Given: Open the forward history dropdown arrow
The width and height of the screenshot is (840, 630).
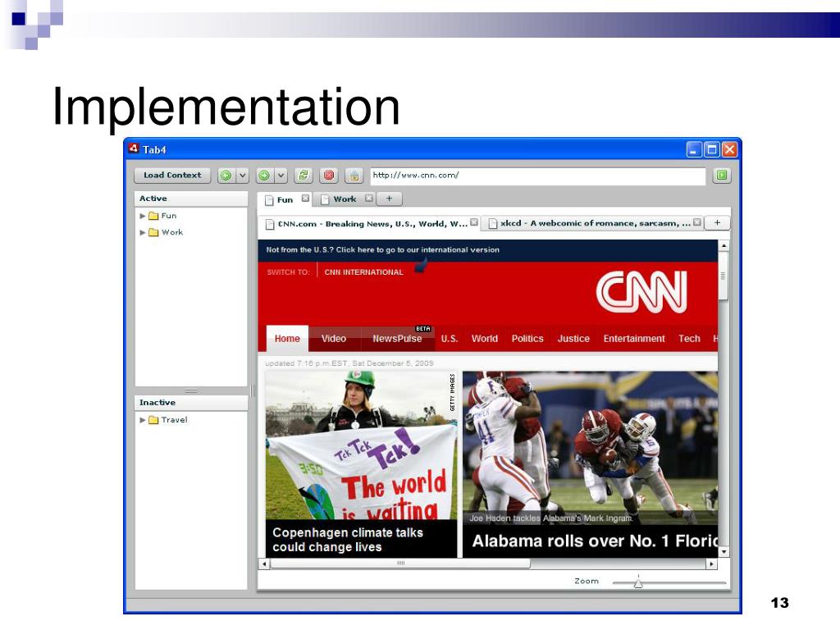Looking at the screenshot, I should pos(281,176).
